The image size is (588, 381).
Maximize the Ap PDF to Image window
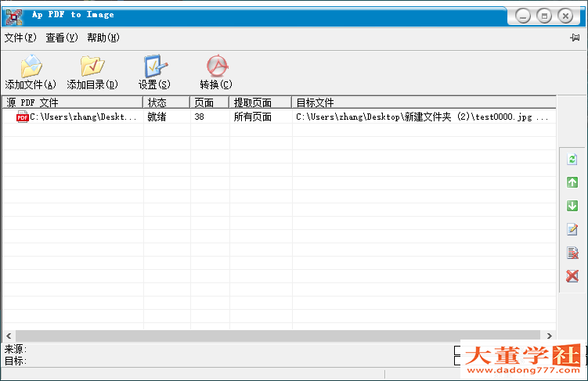[x=544, y=16]
